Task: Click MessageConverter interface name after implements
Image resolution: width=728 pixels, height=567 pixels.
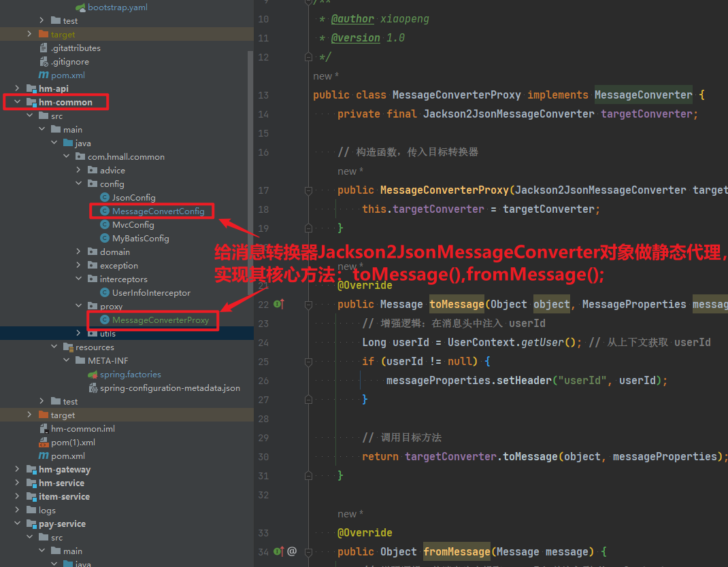Action: tap(643, 95)
